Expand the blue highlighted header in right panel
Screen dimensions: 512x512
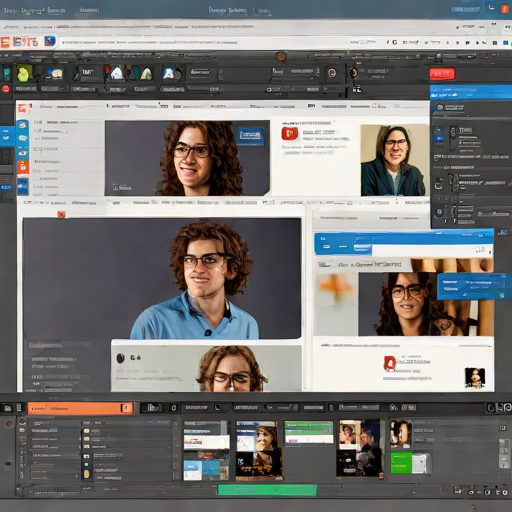471,92
